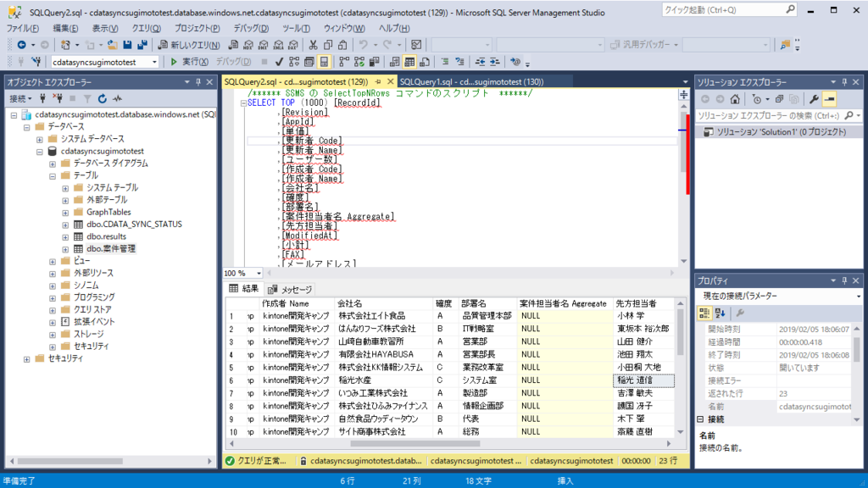This screenshot has width=868, height=488.
Task: Click the Display Estimated Execution Plan icon
Action: 294,62
